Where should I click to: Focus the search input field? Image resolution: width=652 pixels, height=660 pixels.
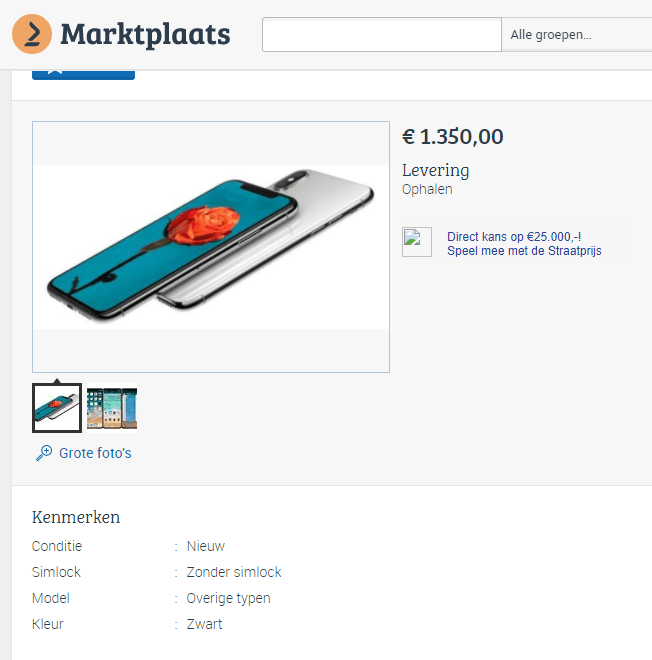381,35
